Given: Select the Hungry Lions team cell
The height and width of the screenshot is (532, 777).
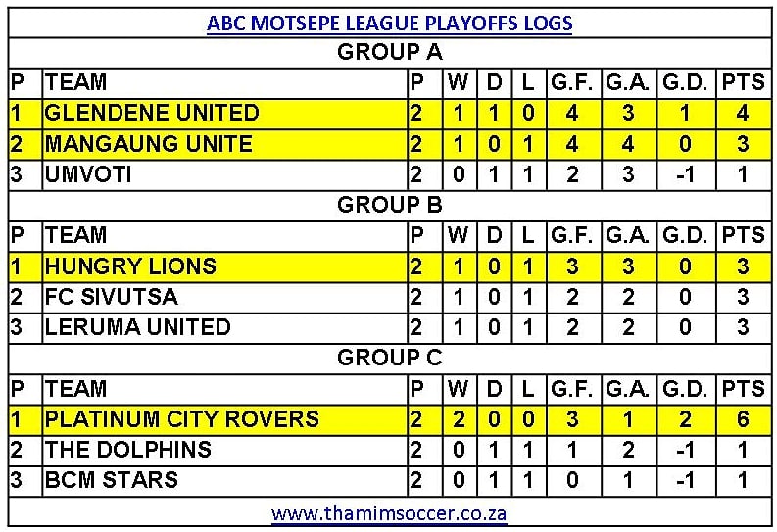Looking at the screenshot, I should tap(131, 266).
